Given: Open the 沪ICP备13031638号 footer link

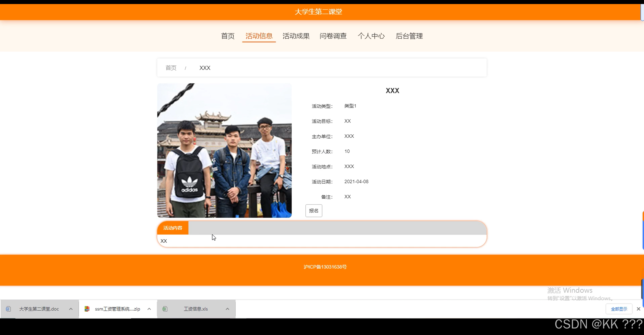Looking at the screenshot, I should [x=325, y=267].
